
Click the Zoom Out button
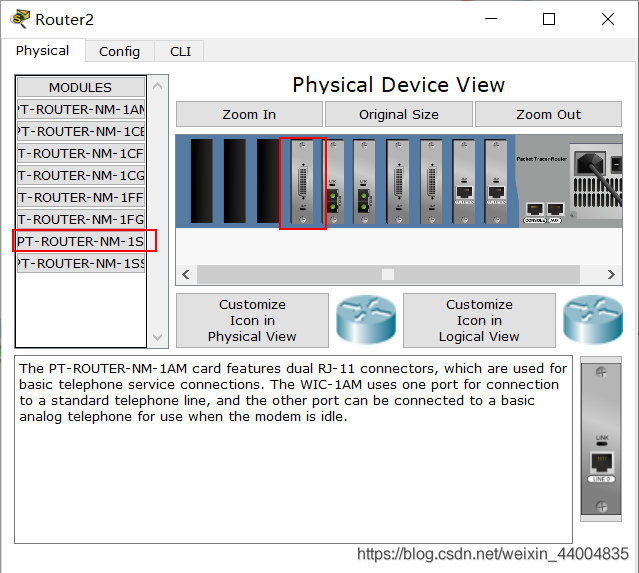click(548, 114)
